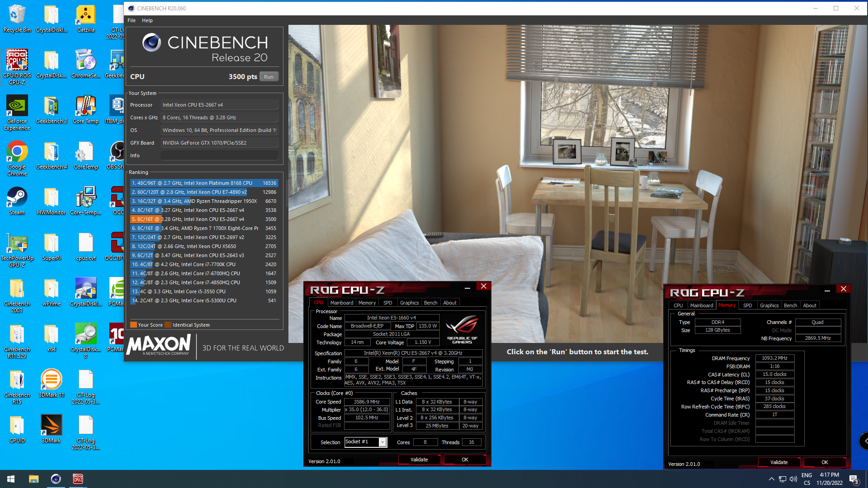868x488 pixels.
Task: Open SPD tab in left CPU-Z window
Action: coord(387,303)
